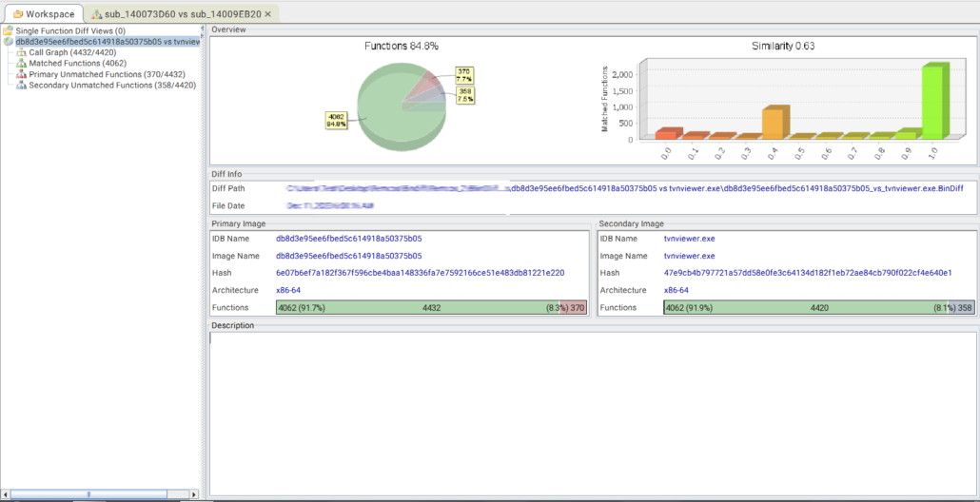
Task: Click the Secondary Unmatched Functions icon
Action: point(22,86)
